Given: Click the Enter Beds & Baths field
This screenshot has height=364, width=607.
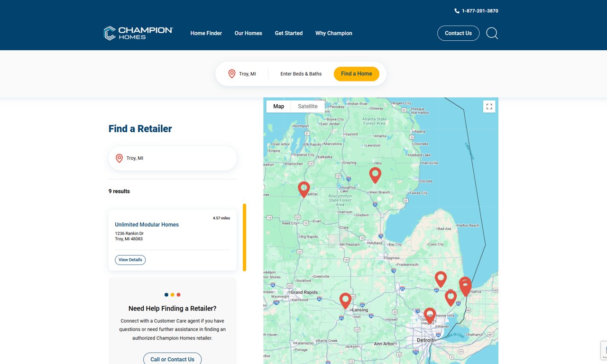Looking at the screenshot, I should coord(301,73).
